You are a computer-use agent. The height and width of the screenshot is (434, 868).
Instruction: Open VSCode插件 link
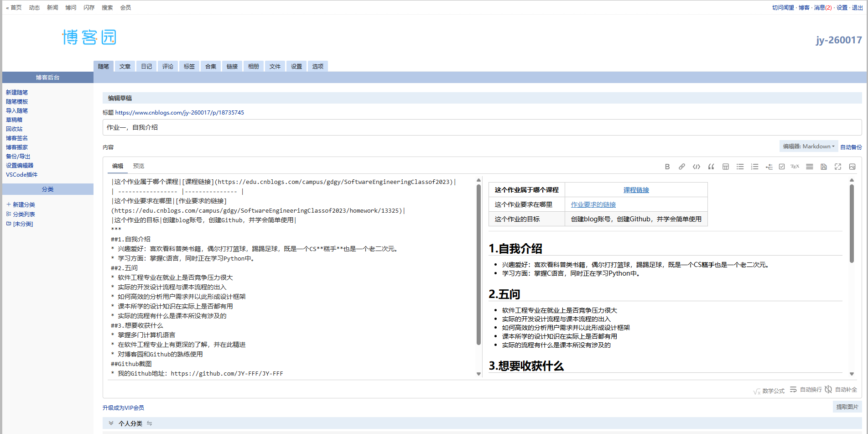(22, 175)
